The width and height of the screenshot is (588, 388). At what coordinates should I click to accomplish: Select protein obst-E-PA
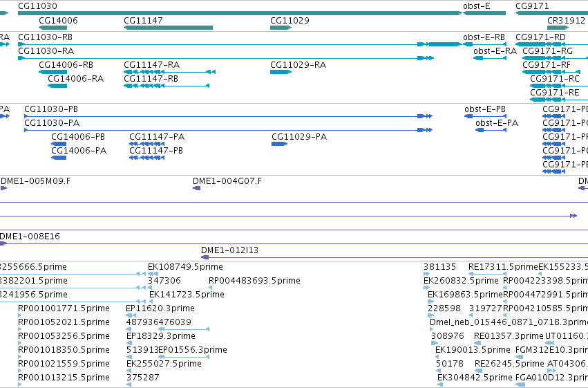(491, 130)
